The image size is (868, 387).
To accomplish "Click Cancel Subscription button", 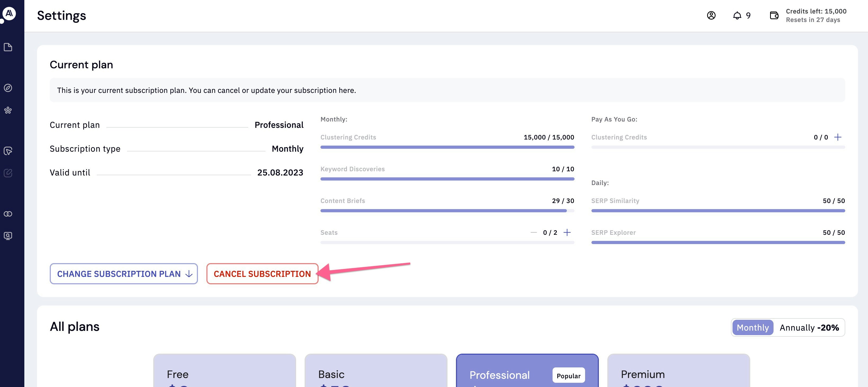I will [262, 274].
